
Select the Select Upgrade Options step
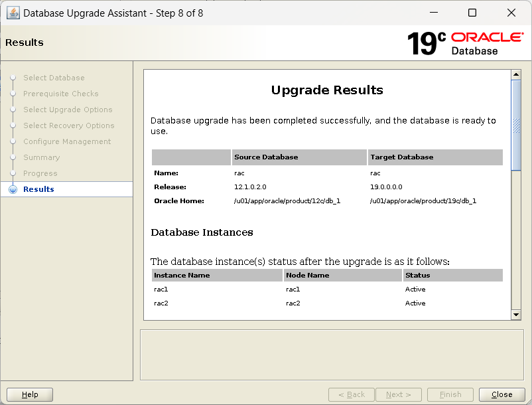click(x=68, y=110)
